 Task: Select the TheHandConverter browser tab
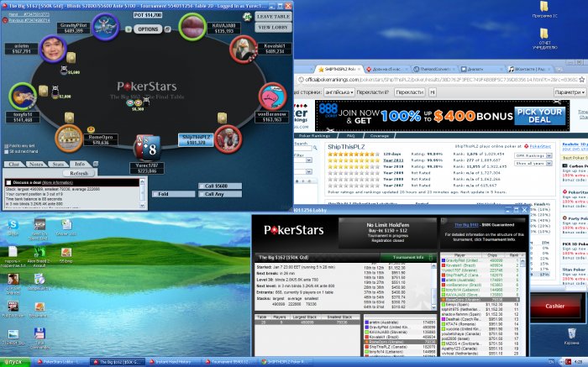(x=435, y=70)
